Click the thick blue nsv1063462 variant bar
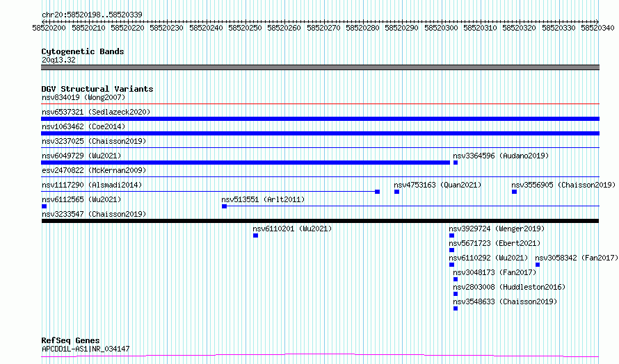Image resolution: width=619 pixels, height=364 pixels. (x=320, y=133)
